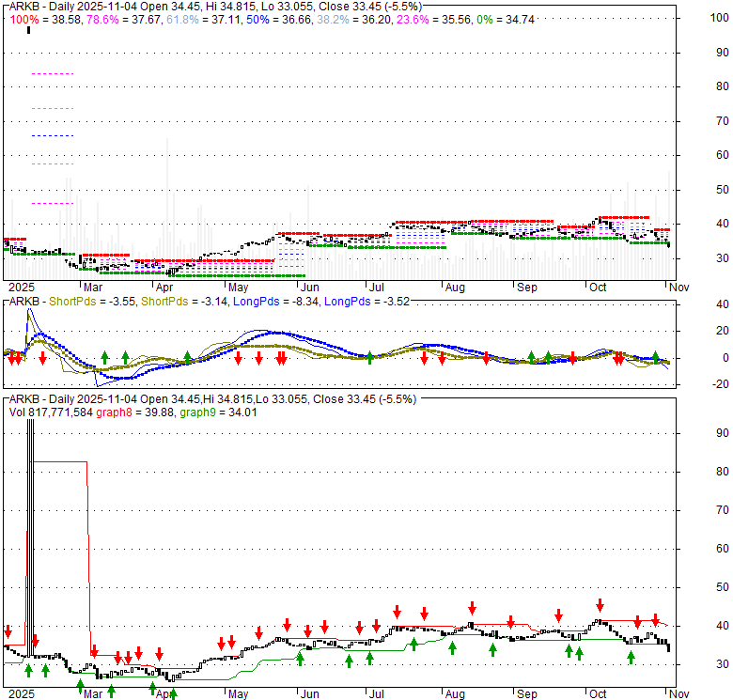Viewport: 733px width, 700px height.
Task: Select the green '0% = 34.74' Fibonacci label
Action: click(x=505, y=20)
